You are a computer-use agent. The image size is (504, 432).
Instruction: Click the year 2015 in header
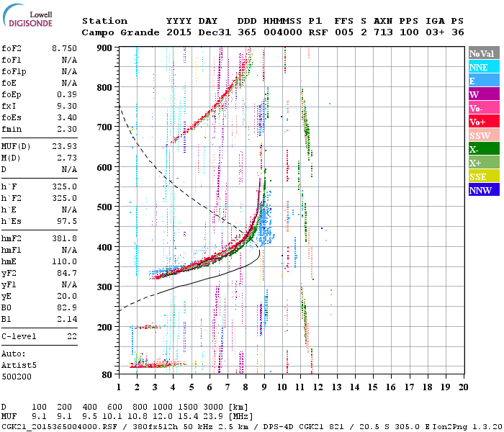coord(179,32)
